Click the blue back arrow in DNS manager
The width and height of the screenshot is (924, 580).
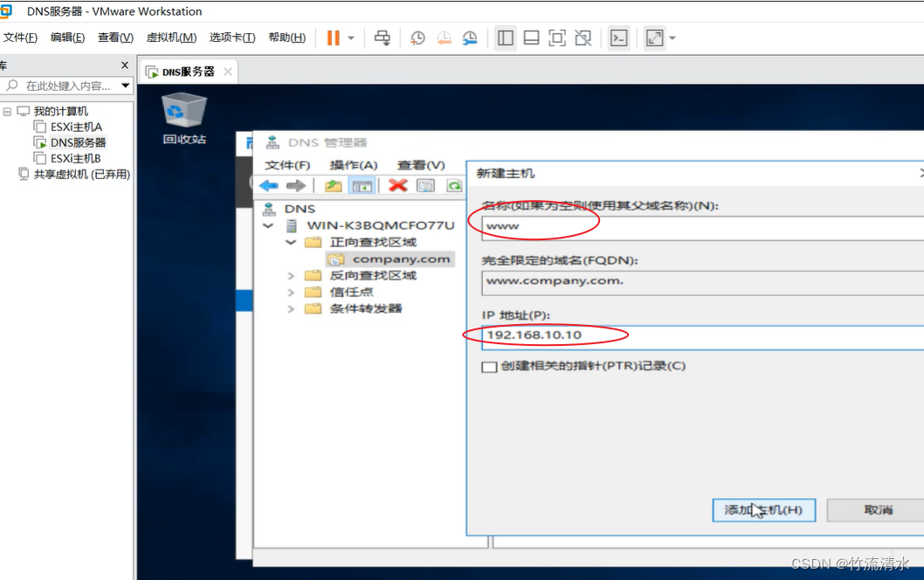coord(269,186)
